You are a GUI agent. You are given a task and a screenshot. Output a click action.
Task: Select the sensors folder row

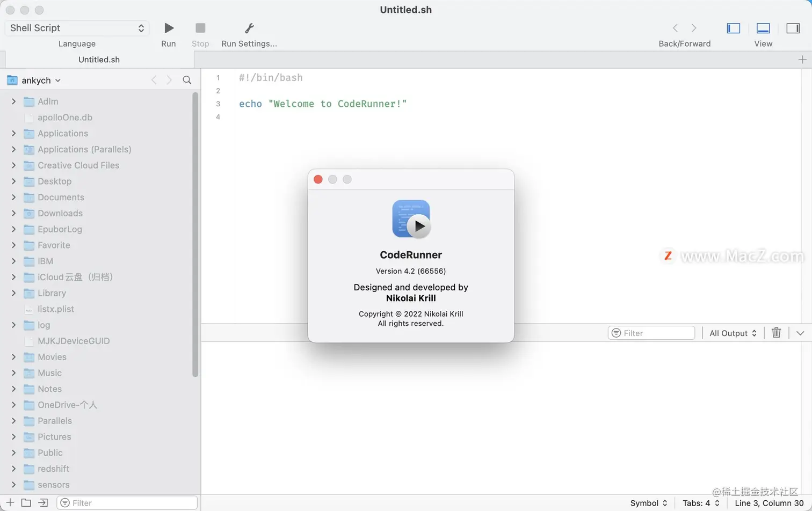pos(97,485)
